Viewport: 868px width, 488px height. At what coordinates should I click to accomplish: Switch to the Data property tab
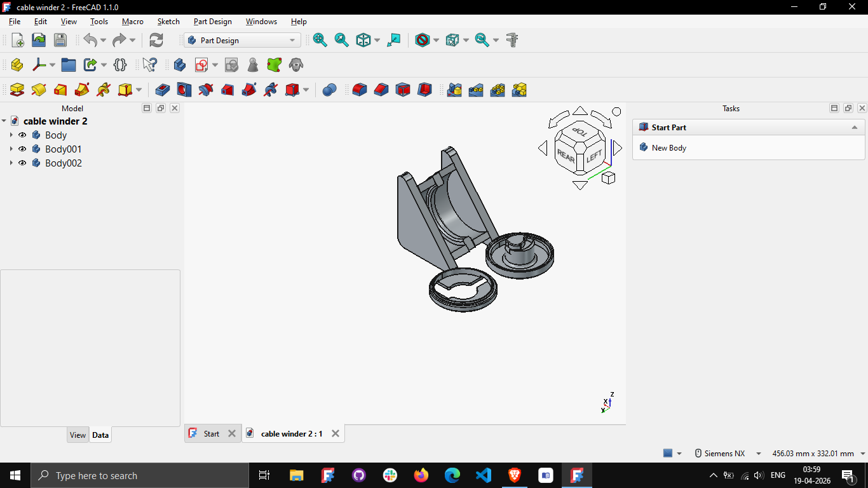100,435
